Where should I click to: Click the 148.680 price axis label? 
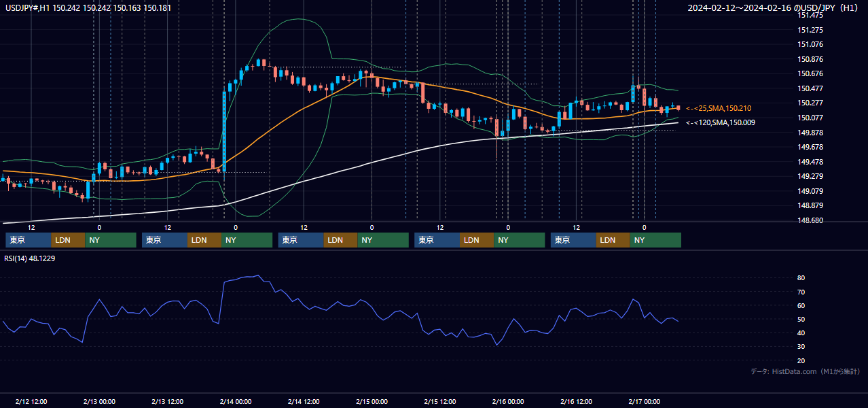[810, 220]
